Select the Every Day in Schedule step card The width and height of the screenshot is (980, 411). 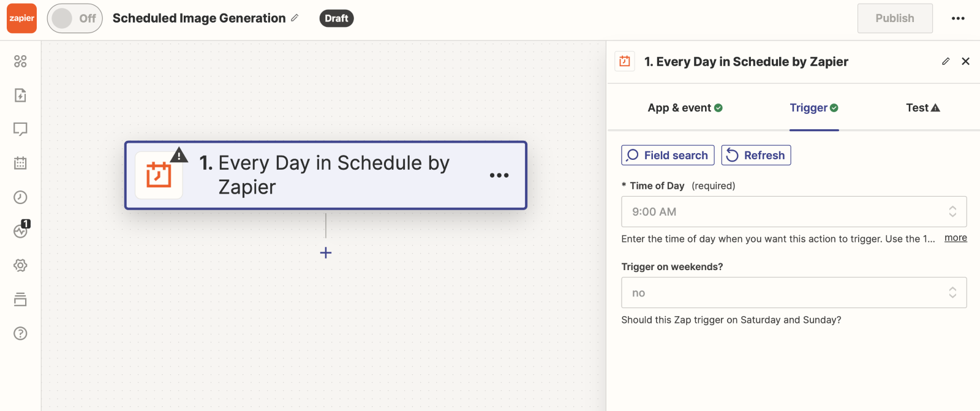pyautogui.click(x=326, y=175)
